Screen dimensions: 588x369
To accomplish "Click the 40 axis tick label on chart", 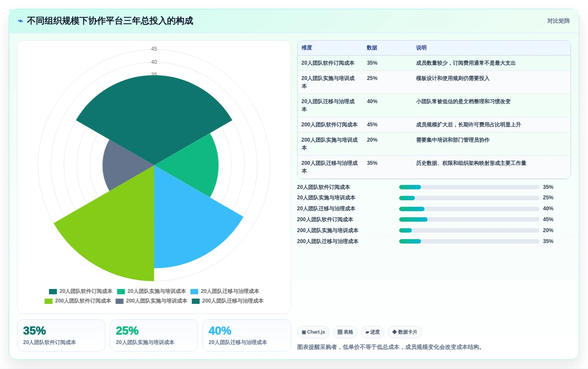I will coord(154,62).
